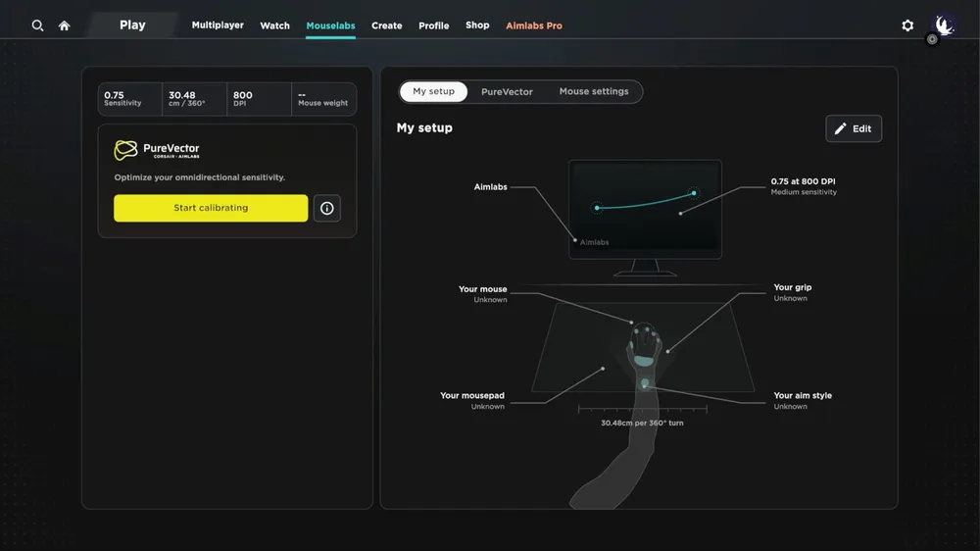Viewport: 980px width, 551px height.
Task: Click the Mouse weight stat
Action: pyautogui.click(x=323, y=99)
